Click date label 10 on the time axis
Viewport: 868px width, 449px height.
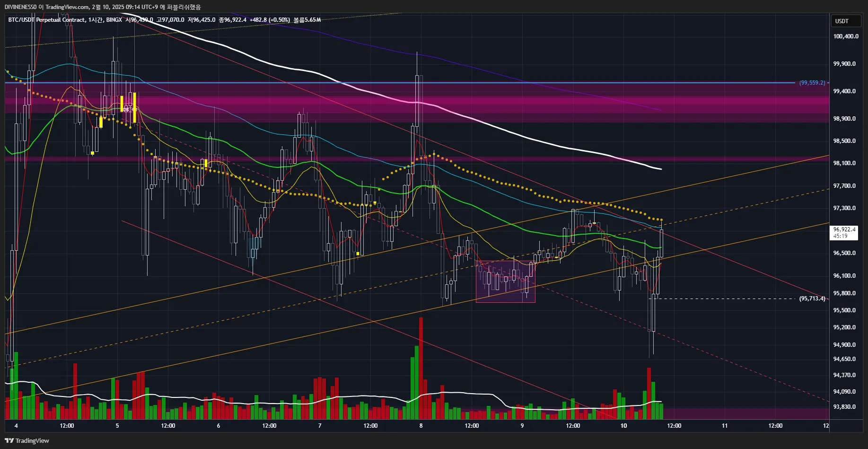[623, 426]
